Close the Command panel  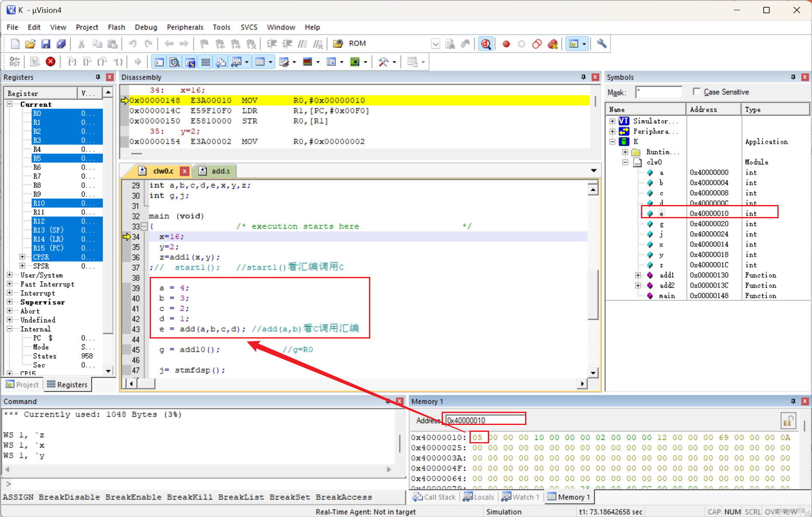click(400, 401)
